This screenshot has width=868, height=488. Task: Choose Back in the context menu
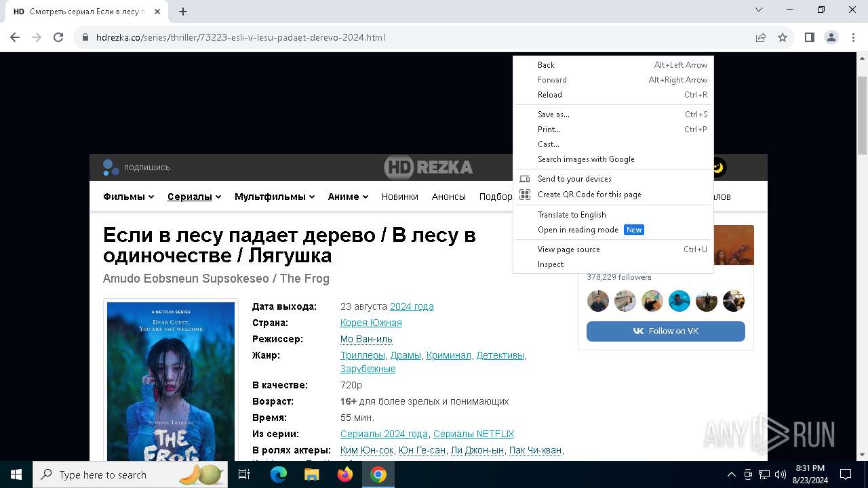(613, 65)
